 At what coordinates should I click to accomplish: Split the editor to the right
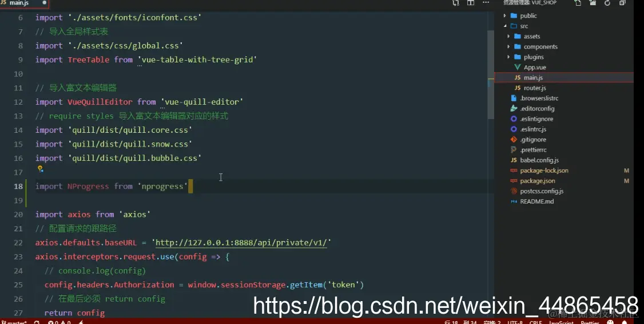coord(471,3)
